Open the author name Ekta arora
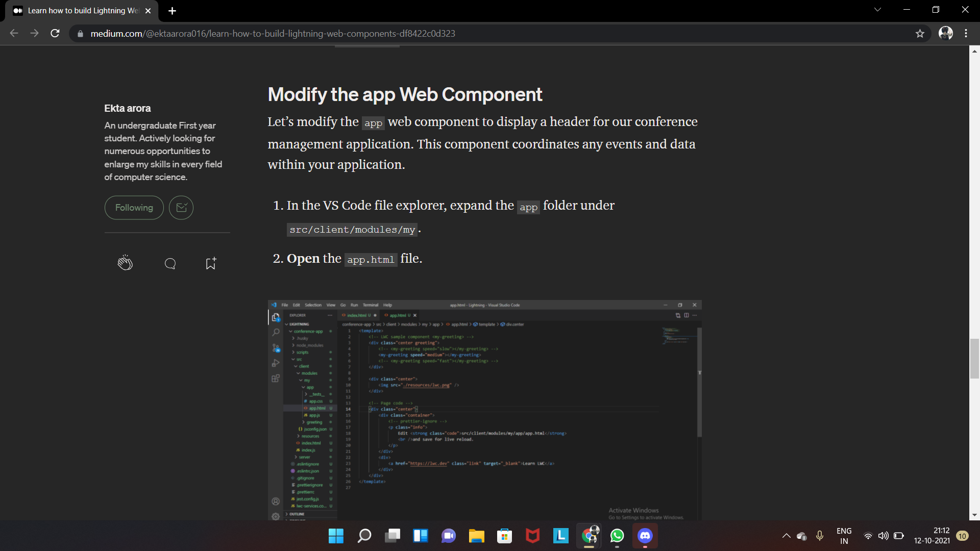The height and width of the screenshot is (551, 980). [x=128, y=108]
